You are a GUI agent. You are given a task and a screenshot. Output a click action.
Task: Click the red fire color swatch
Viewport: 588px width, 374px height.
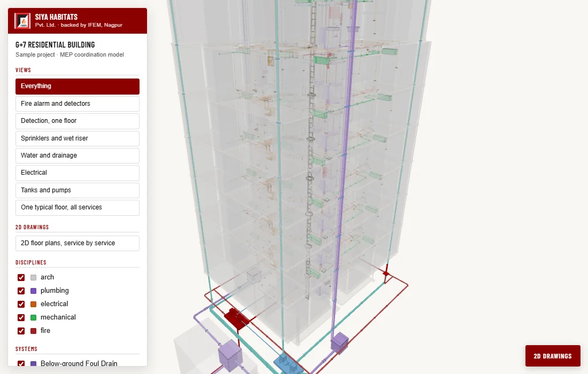[33, 331]
